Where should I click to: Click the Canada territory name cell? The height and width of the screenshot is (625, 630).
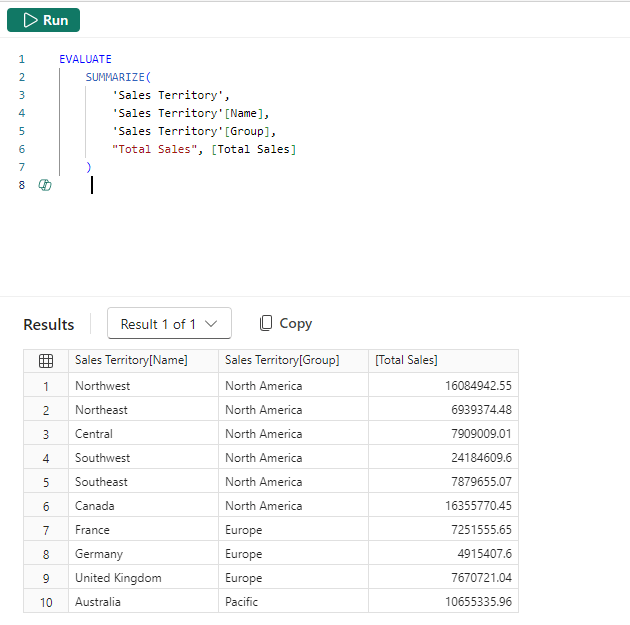click(x=95, y=506)
